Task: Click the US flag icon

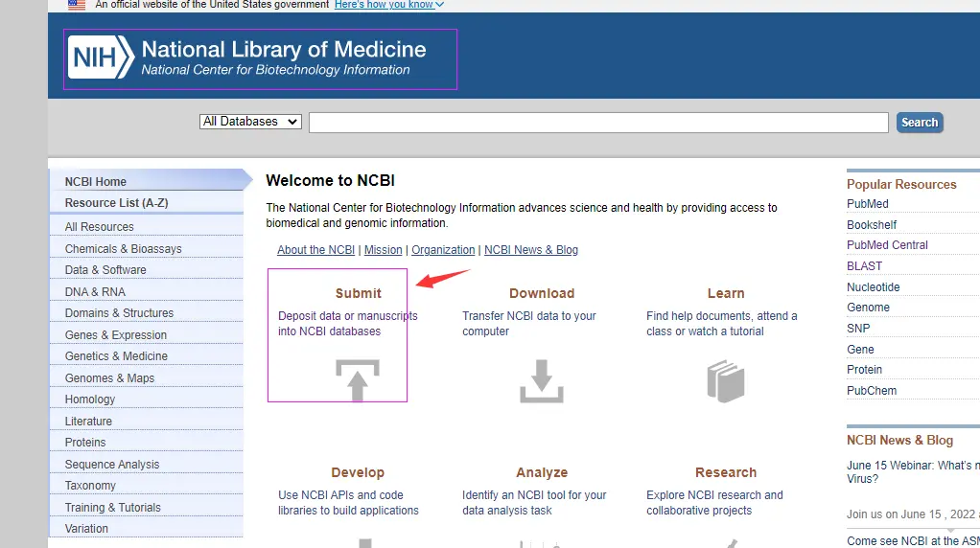Action: 77,5
